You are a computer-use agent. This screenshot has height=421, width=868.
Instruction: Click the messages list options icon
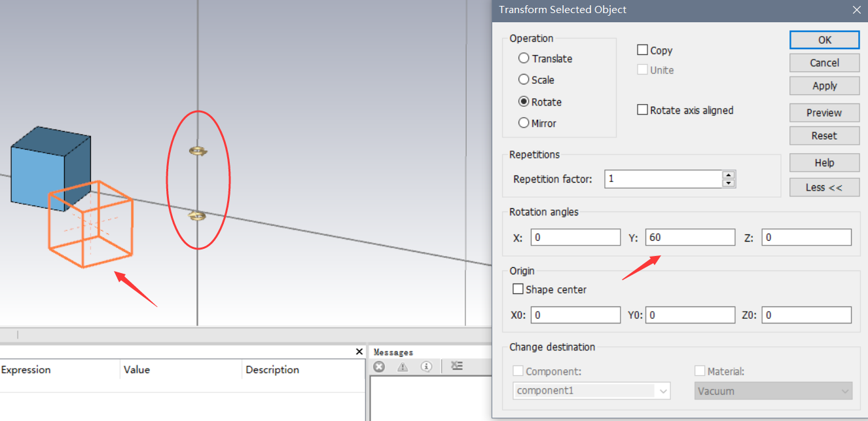click(457, 367)
